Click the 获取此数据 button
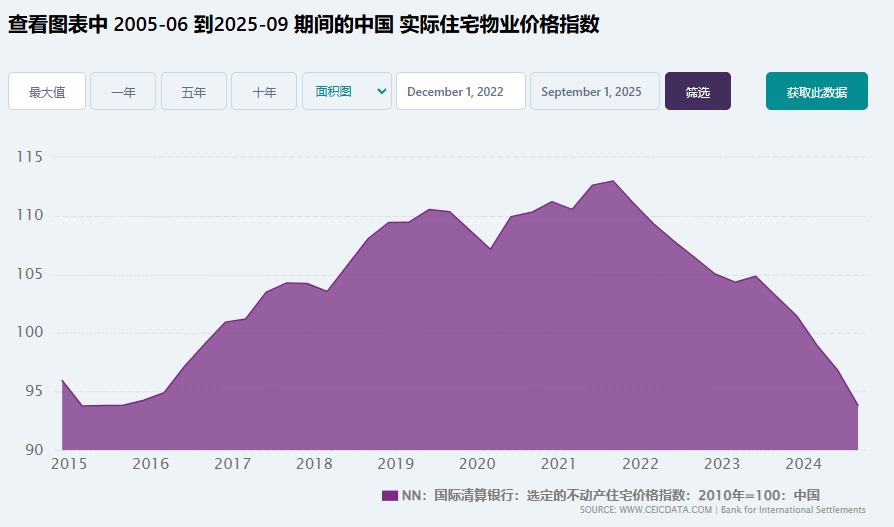Image resolution: width=894 pixels, height=527 pixels. (816, 91)
